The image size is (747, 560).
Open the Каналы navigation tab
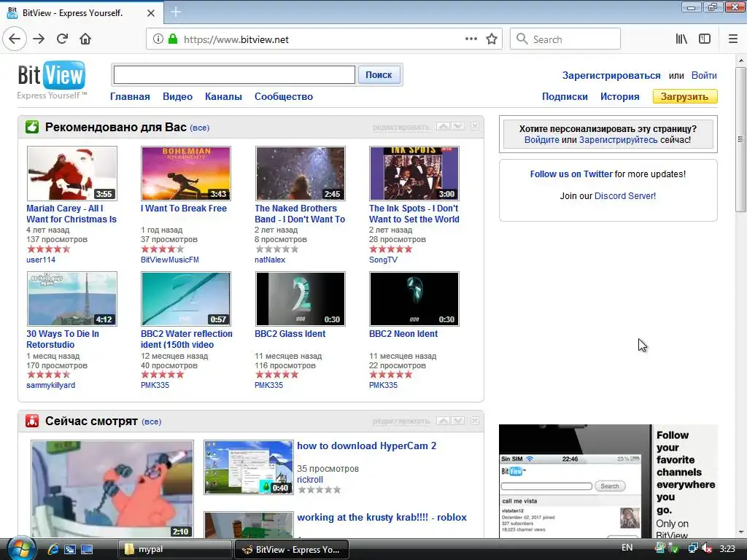point(223,97)
